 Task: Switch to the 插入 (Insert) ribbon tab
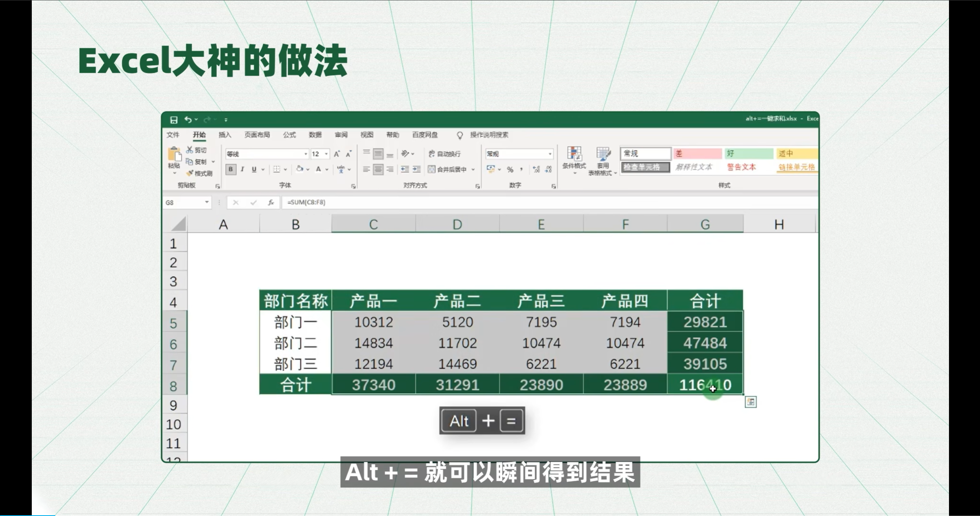225,135
